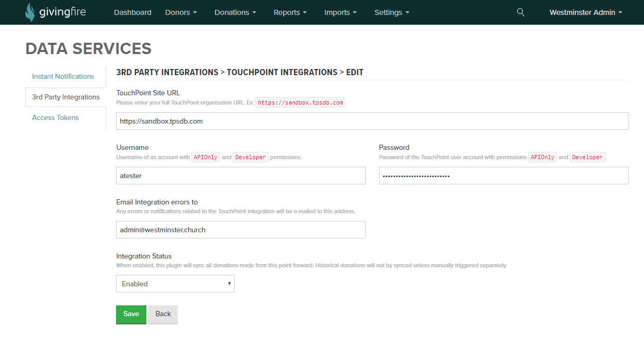Go to Dashboard in top navigation

[x=133, y=12]
